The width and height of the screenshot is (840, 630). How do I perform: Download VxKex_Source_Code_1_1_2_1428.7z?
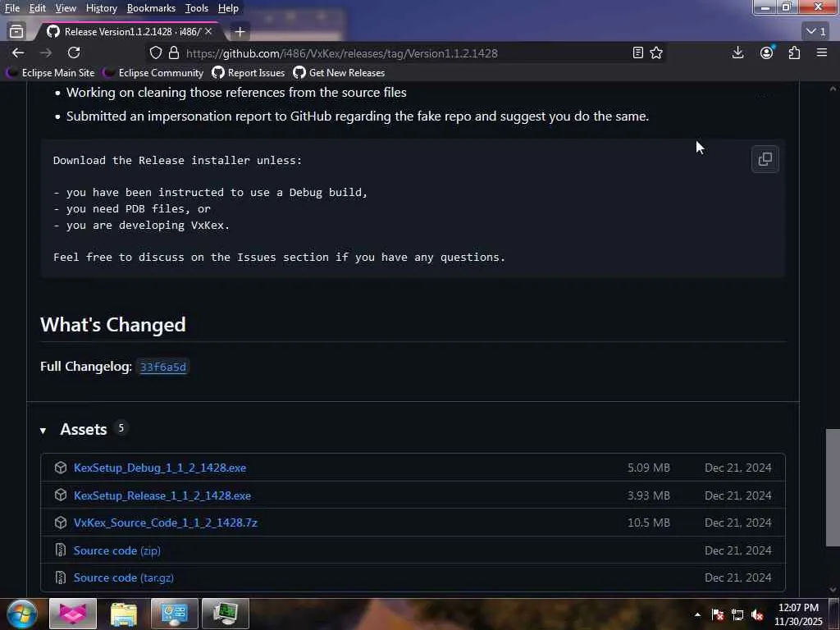166,523
